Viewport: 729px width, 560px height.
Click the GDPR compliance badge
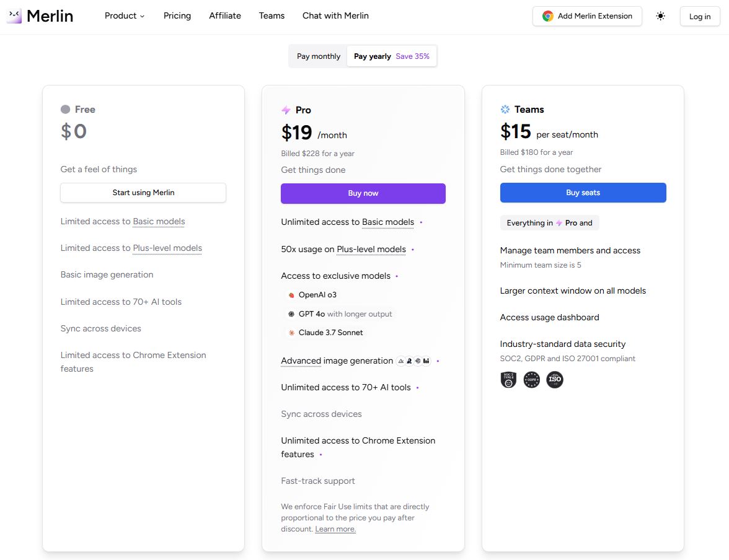pyautogui.click(x=532, y=379)
